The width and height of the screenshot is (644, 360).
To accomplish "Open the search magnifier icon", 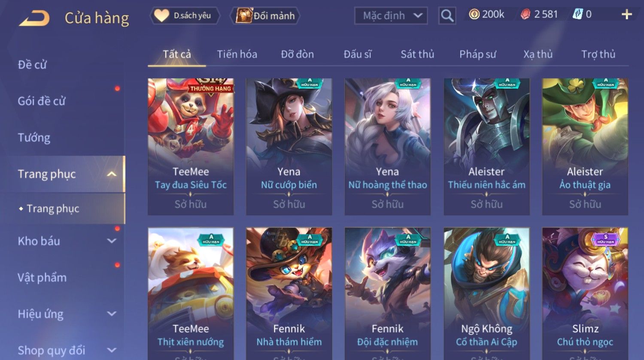I will pos(447,16).
